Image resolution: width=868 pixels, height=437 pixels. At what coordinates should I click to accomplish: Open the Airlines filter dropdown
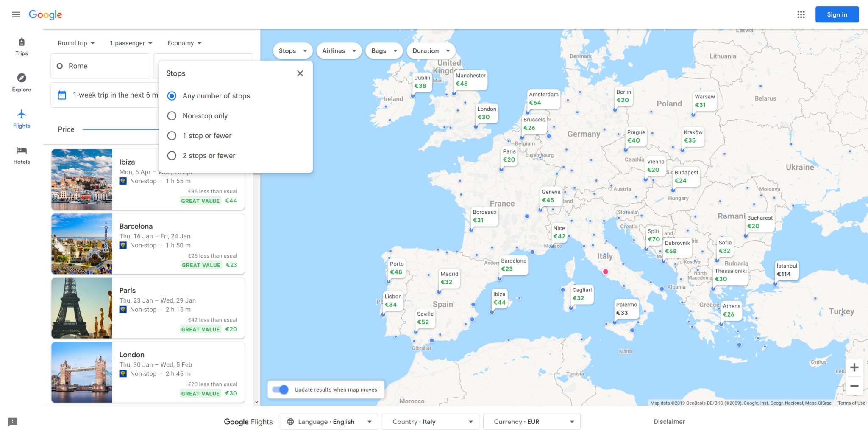[339, 51]
